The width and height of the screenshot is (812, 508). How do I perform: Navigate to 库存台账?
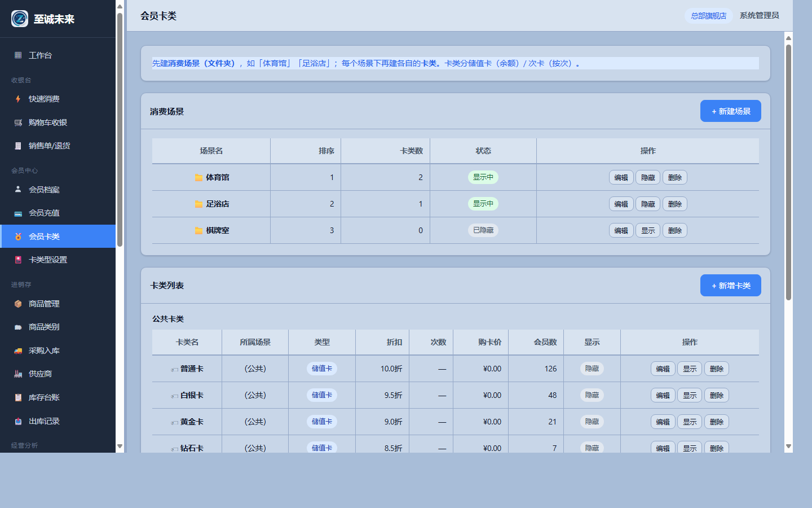[x=58, y=397]
